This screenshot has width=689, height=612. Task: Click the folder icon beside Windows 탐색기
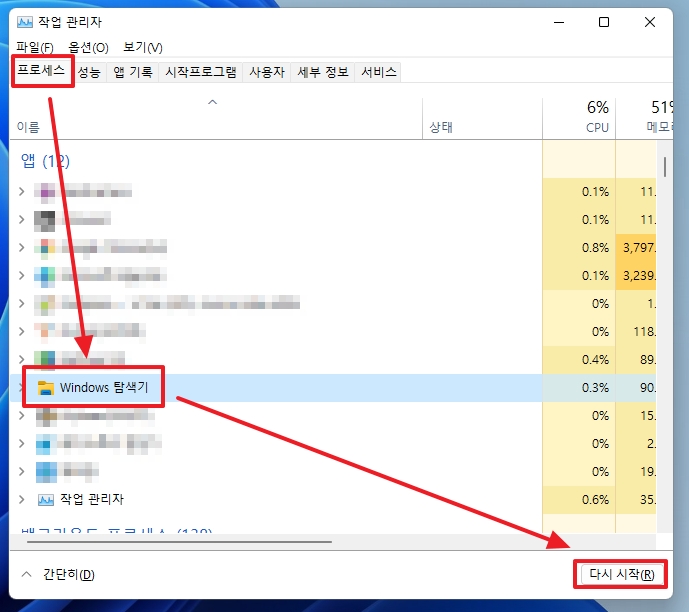click(x=45, y=387)
